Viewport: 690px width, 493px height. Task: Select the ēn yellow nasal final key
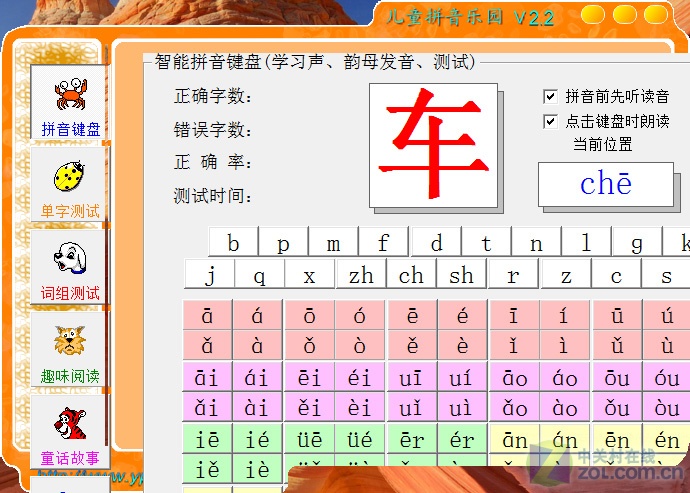pos(617,438)
